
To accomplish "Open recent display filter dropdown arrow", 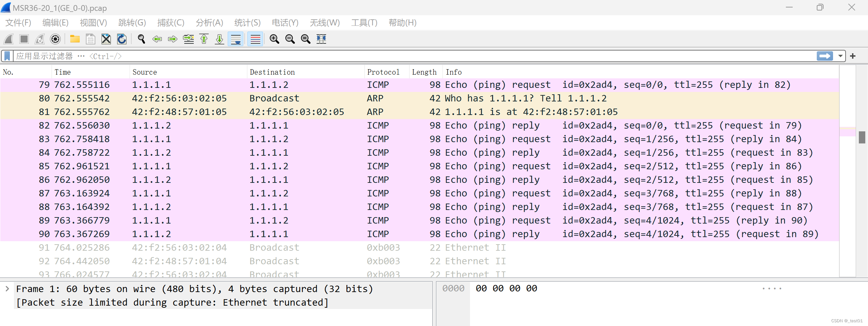I will 841,56.
